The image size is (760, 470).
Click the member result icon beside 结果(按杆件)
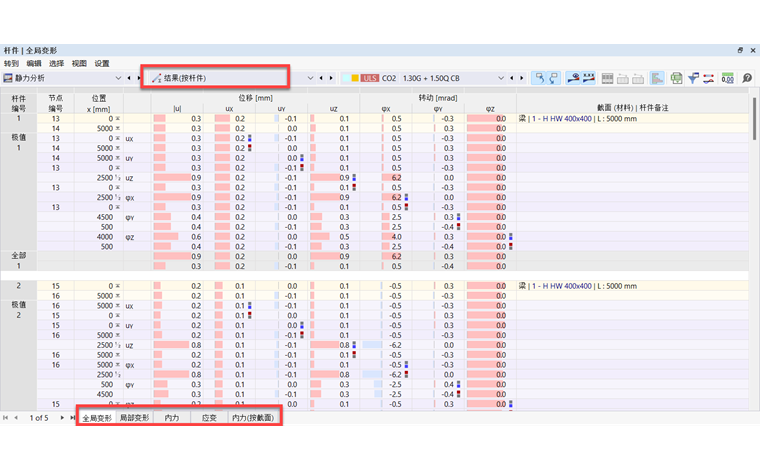tap(156, 78)
